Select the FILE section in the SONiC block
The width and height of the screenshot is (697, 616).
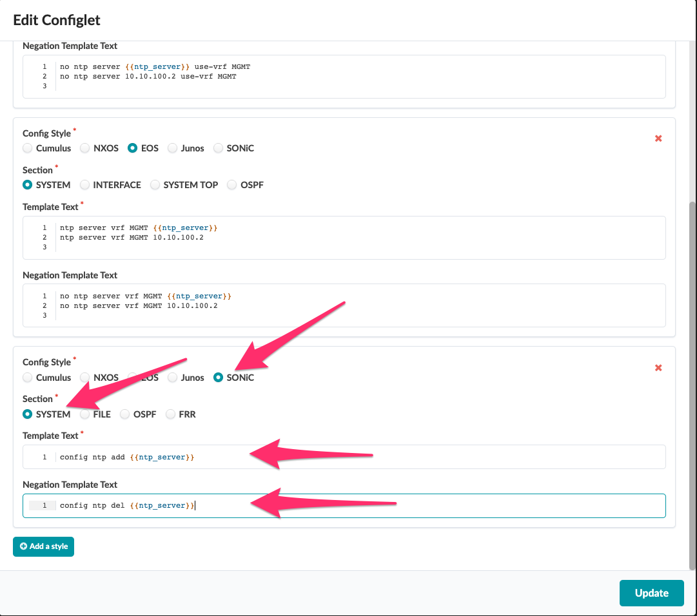click(84, 414)
